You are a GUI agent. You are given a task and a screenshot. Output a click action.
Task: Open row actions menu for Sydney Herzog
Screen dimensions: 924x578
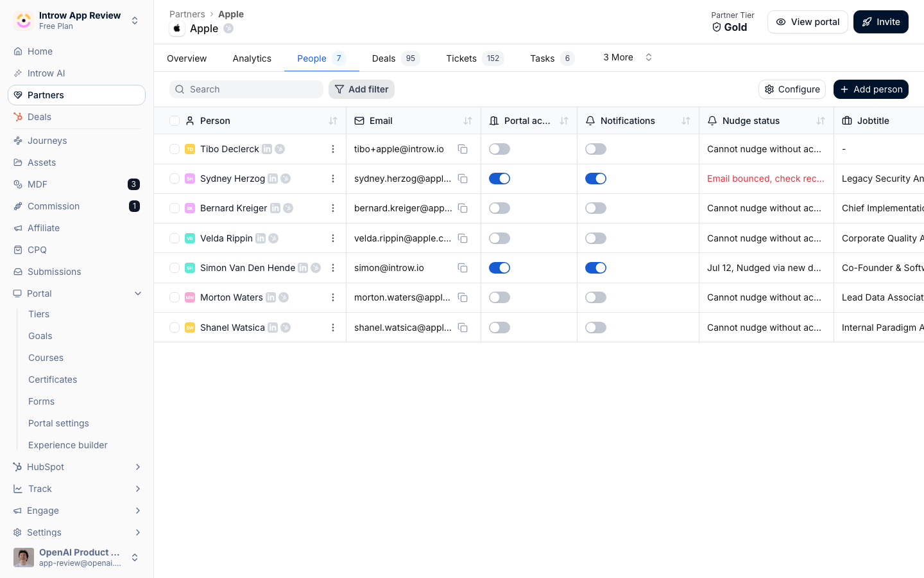click(332, 179)
